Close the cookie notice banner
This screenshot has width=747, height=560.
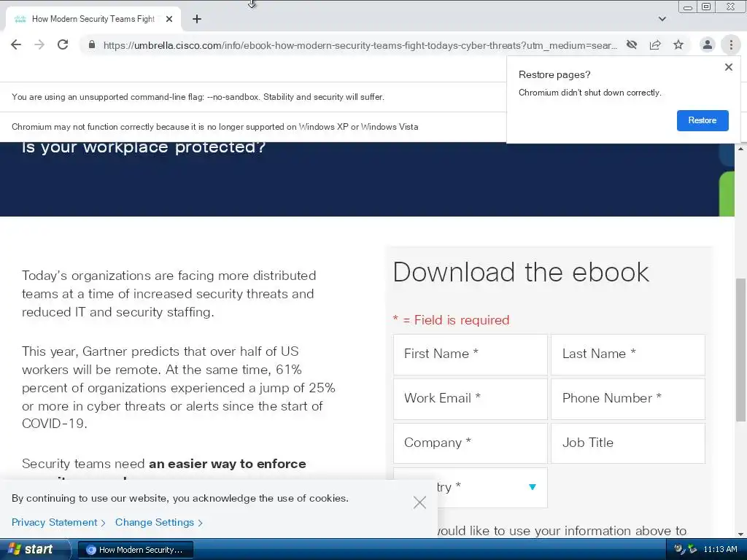pyautogui.click(x=419, y=502)
